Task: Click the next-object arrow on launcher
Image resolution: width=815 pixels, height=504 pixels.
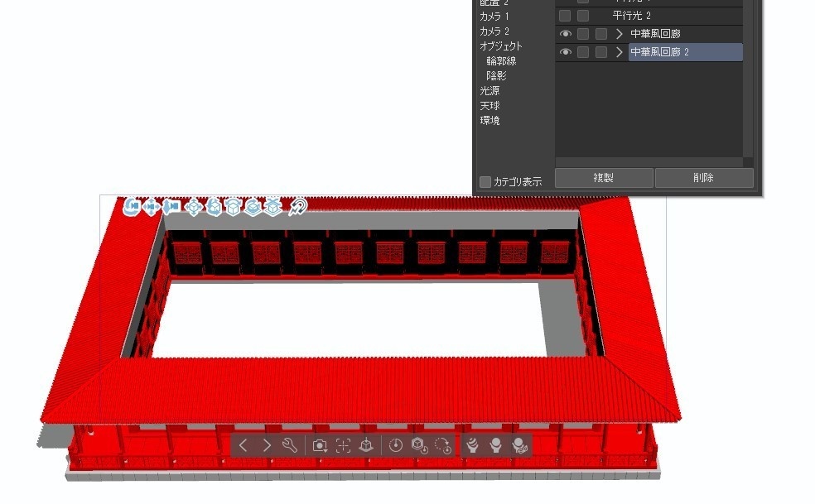Action: click(267, 444)
